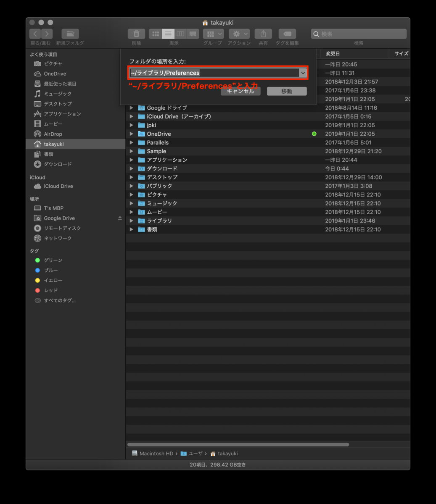Switch to gallery view in the toolbar
The height and width of the screenshot is (504, 436).
(193, 34)
